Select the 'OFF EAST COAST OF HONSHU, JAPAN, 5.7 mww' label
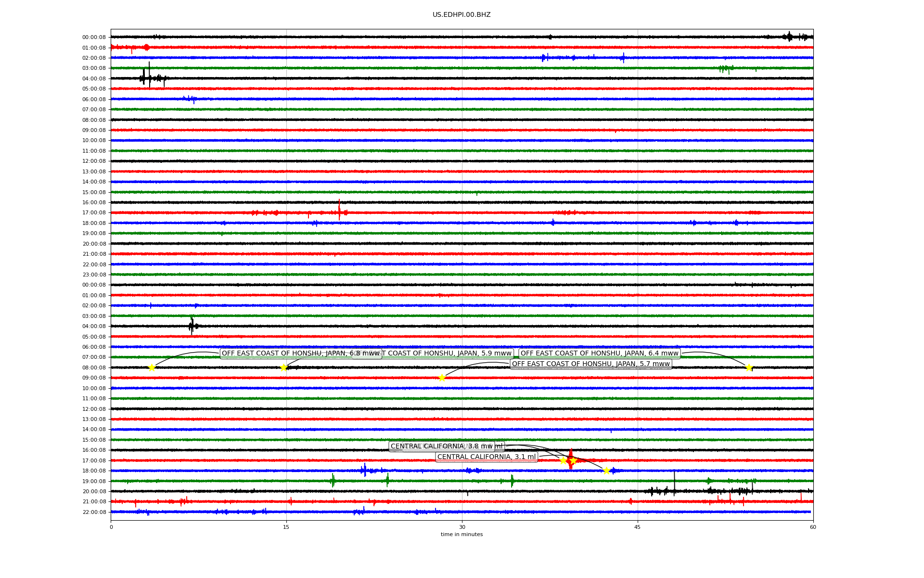Screen dimensions: 924x578 point(590,364)
